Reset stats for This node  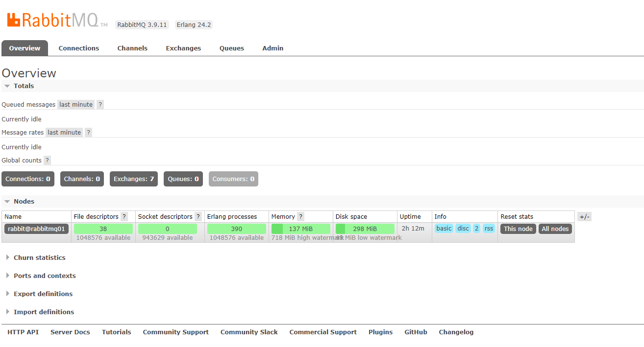click(x=518, y=229)
